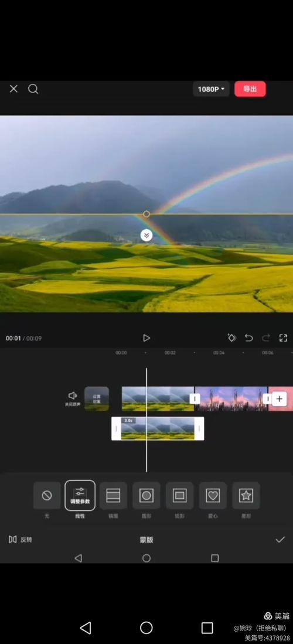Select the rainbow clip on the main track

158,399
